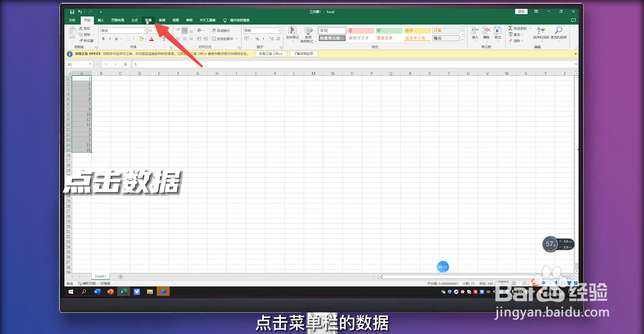
Task: Click the Conditional Formatting (条件格式) icon
Action: coord(292,34)
